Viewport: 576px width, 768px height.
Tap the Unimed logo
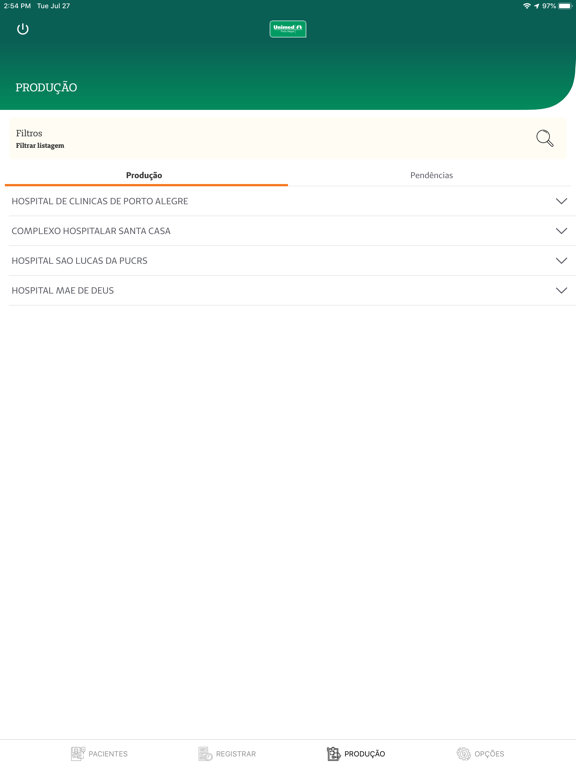tap(288, 29)
